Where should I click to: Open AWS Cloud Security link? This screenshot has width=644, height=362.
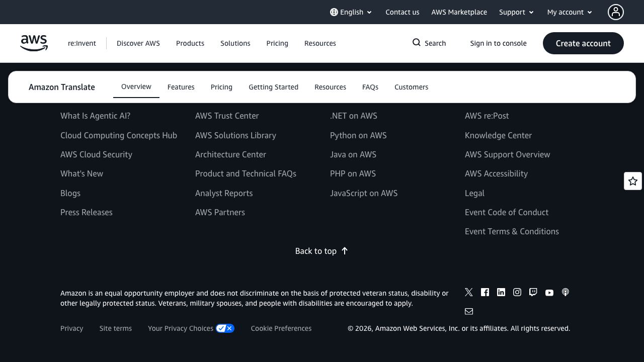point(96,154)
